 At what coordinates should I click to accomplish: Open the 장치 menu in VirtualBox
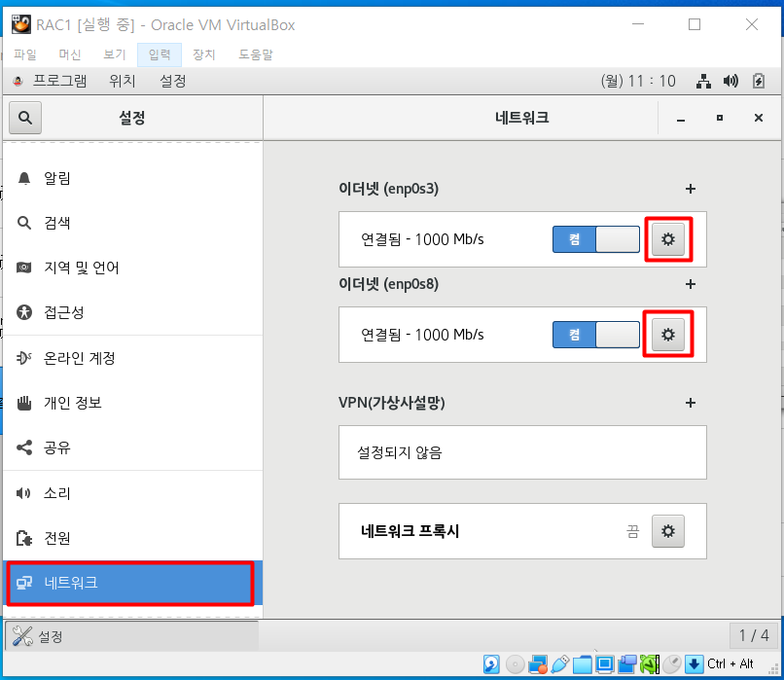pyautogui.click(x=204, y=54)
